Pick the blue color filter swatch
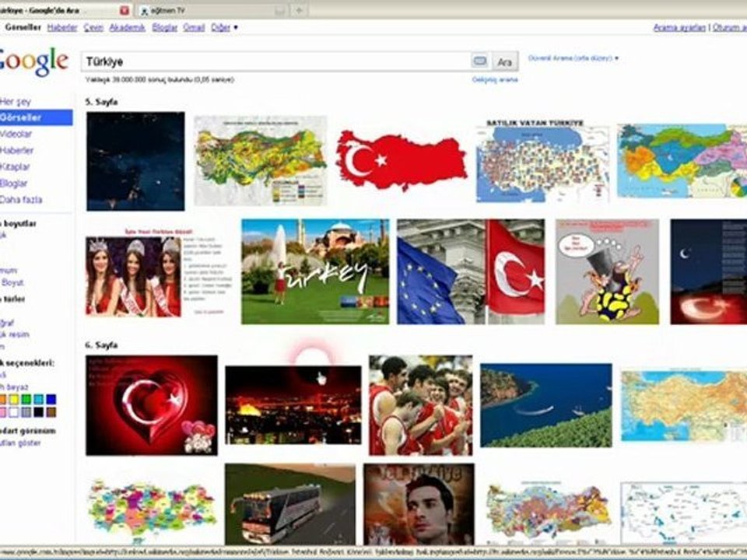Screen dimensions: 747x560 [51, 399]
